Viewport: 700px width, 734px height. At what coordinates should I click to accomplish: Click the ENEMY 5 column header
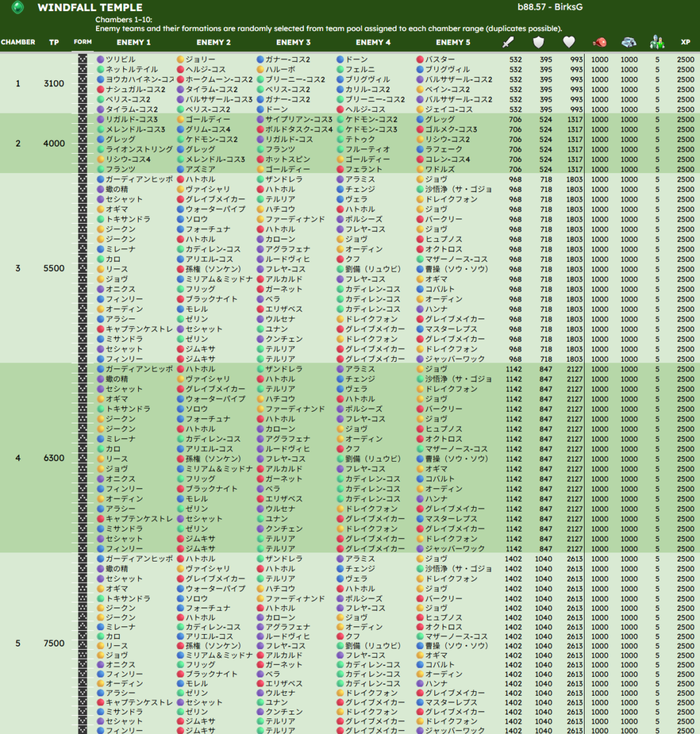[x=453, y=42]
